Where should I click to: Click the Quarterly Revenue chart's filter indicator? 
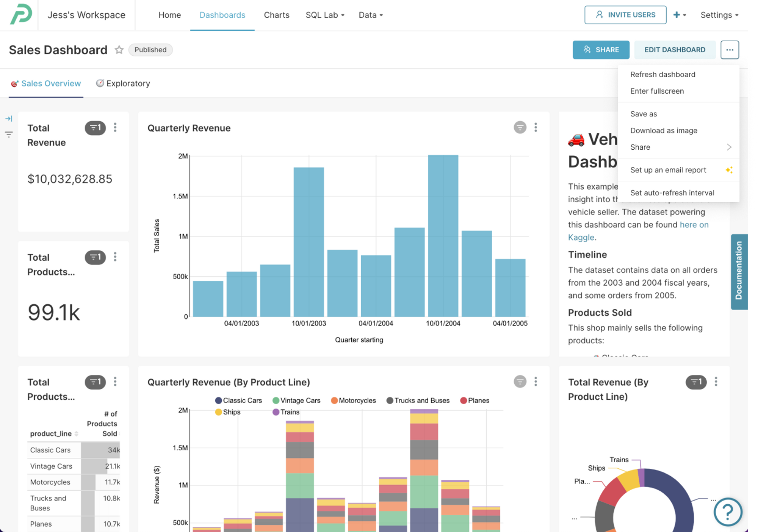(520, 128)
